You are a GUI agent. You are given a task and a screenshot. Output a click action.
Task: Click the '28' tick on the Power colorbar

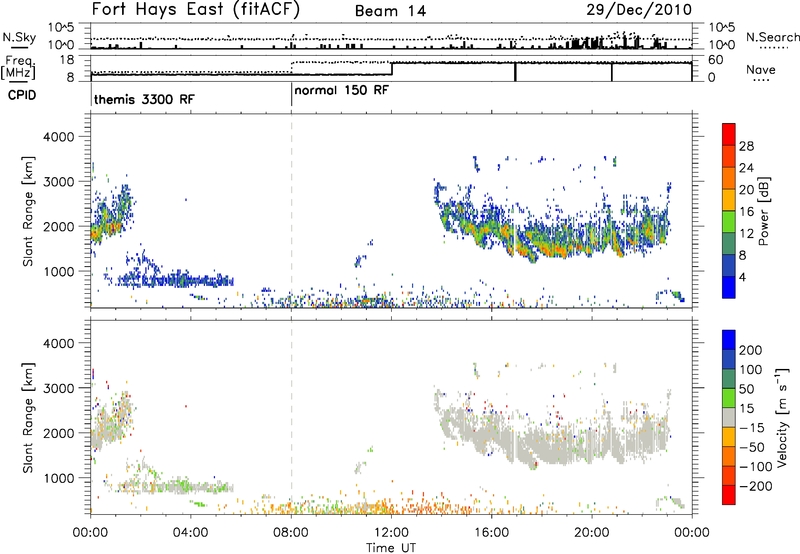tap(746, 146)
